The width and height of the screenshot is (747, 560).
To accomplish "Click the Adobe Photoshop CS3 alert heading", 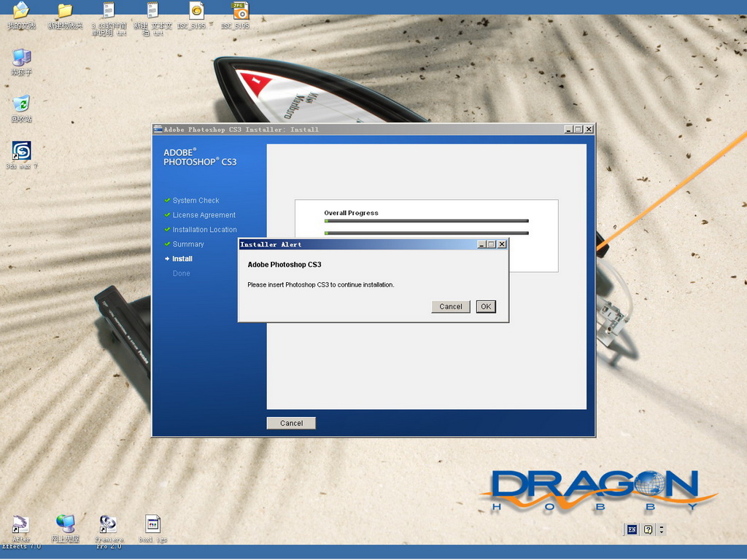I will pos(285,264).
